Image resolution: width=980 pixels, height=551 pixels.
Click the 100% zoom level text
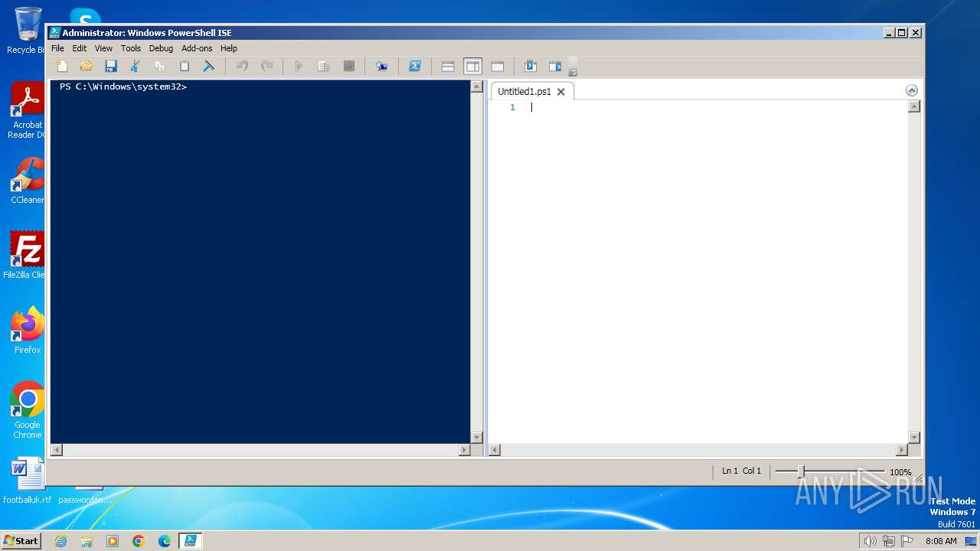[900, 472]
